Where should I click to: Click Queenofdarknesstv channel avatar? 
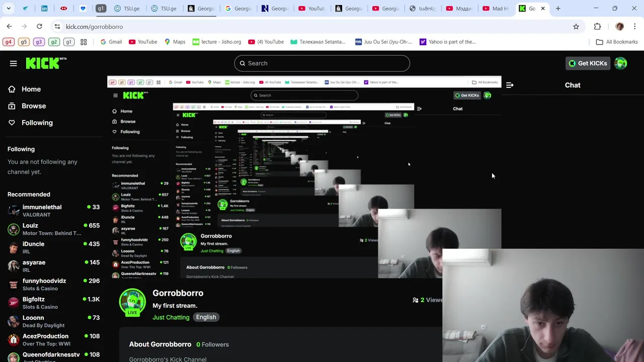coord(14,357)
